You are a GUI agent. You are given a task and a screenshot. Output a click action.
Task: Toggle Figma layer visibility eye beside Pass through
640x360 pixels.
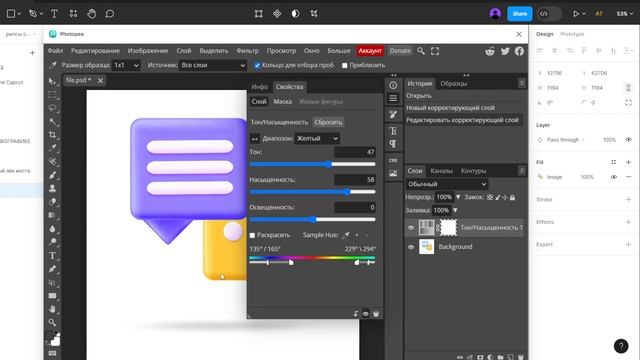[629, 140]
